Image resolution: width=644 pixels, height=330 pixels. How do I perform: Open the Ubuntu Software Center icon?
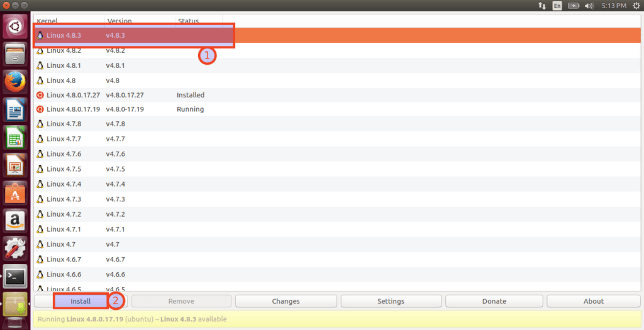(x=15, y=192)
